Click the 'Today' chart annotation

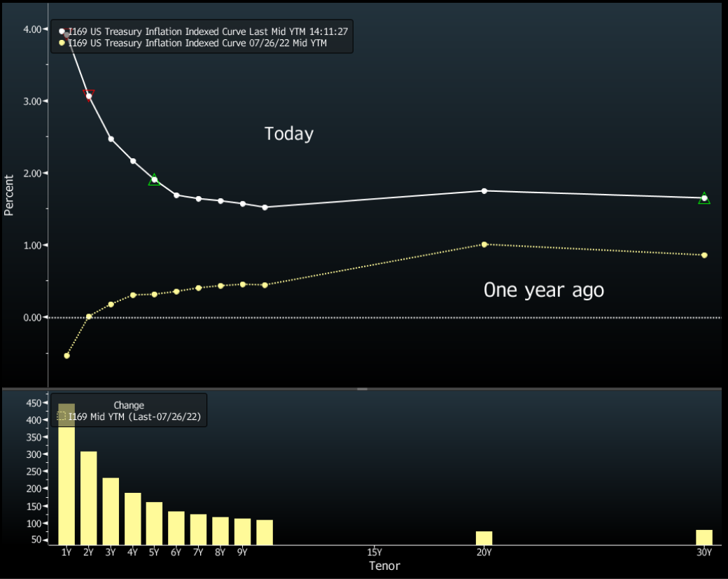click(288, 134)
